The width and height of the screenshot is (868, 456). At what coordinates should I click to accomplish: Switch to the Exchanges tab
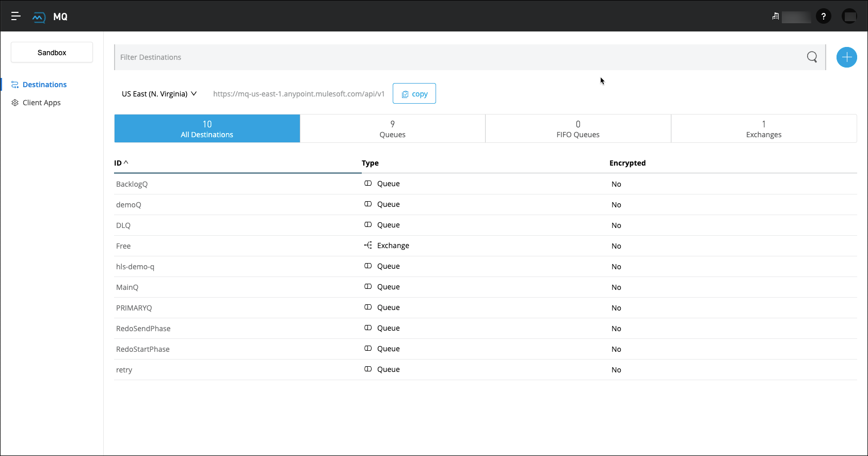763,129
